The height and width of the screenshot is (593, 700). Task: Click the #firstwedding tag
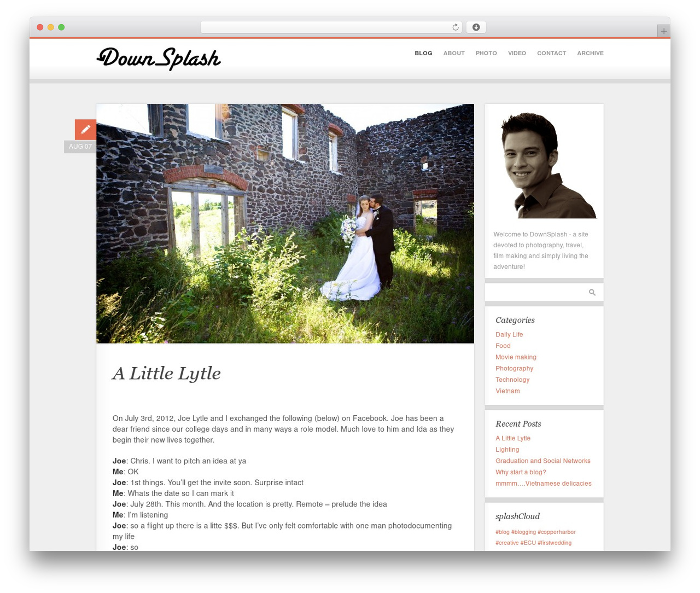555,543
